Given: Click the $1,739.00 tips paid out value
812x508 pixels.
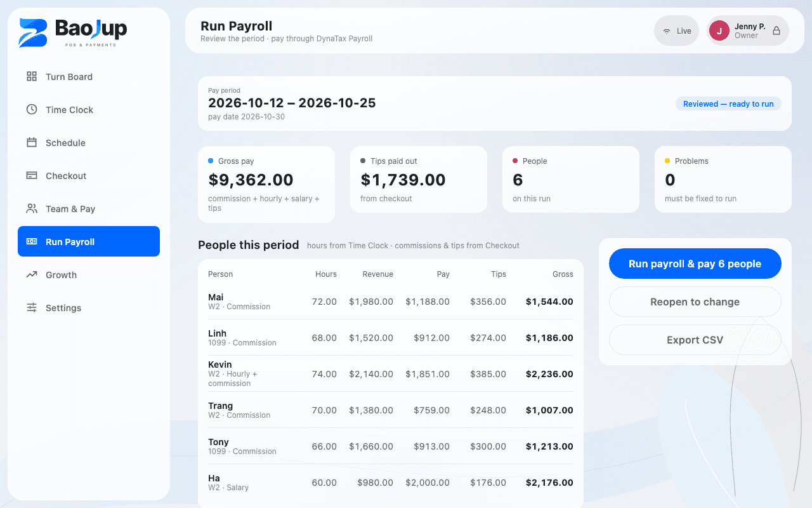Looking at the screenshot, I should pyautogui.click(x=403, y=180).
